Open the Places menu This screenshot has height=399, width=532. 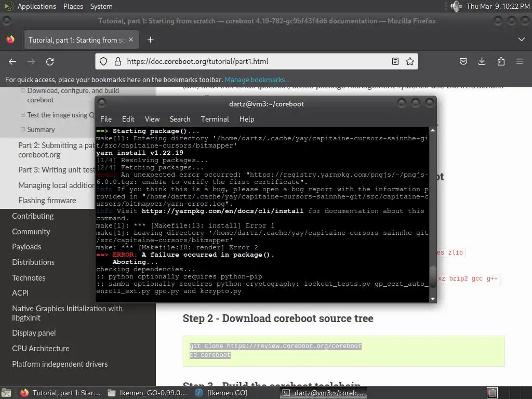(73, 6)
